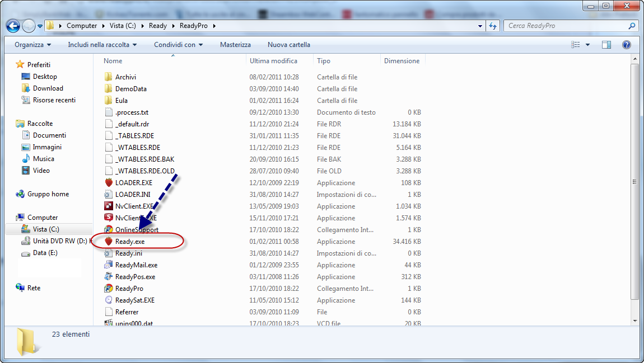
Task: Select Rete in navigation pane
Action: pos(34,288)
